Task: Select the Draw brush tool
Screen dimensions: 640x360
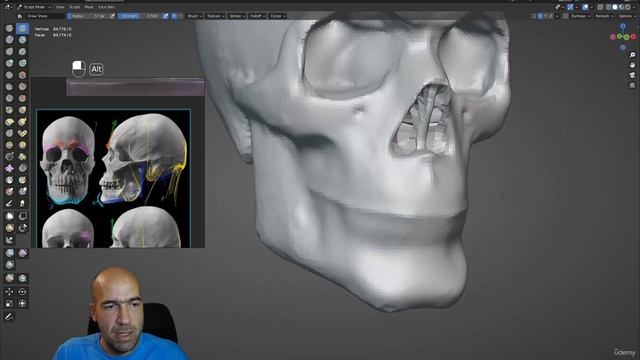Action: click(9, 28)
